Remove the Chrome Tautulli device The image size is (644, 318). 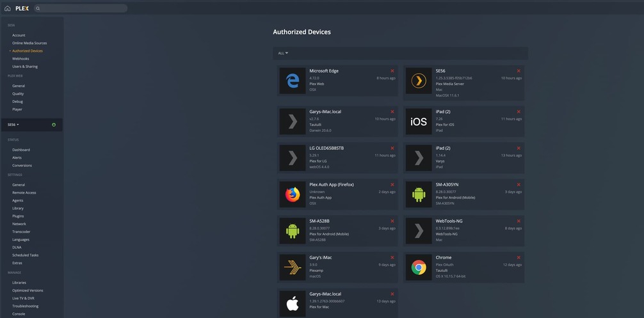point(519,258)
